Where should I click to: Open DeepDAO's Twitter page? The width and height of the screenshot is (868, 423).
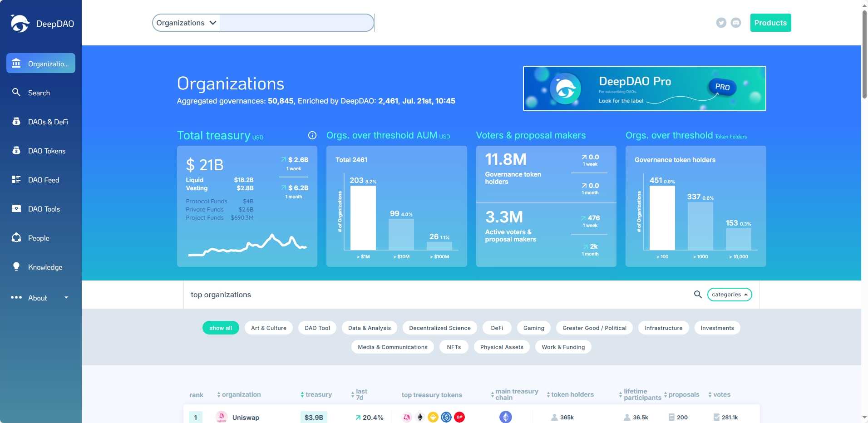pyautogui.click(x=721, y=22)
